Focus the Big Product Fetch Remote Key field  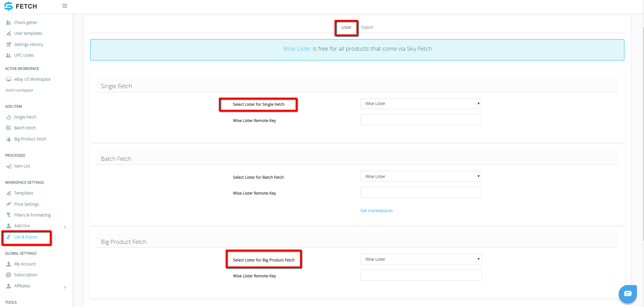(x=421, y=275)
